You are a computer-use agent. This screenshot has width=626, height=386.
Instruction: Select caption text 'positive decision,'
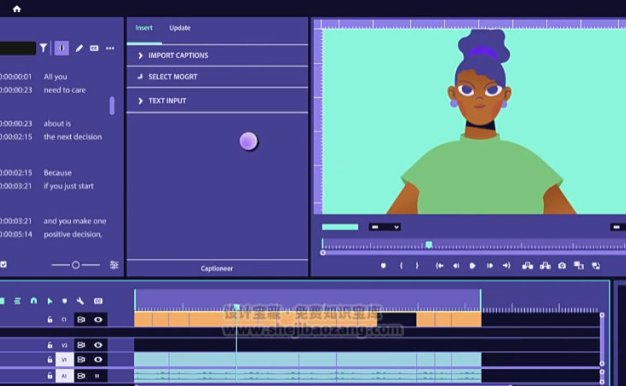pyautogui.click(x=73, y=234)
